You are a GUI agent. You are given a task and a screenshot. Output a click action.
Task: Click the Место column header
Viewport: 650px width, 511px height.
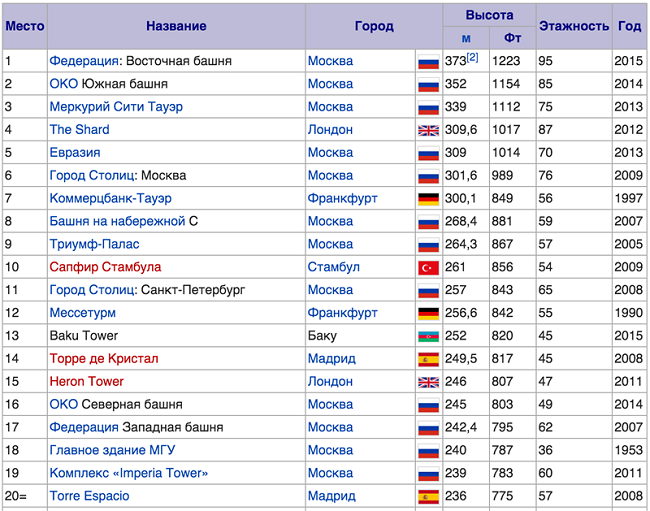[x=25, y=26]
